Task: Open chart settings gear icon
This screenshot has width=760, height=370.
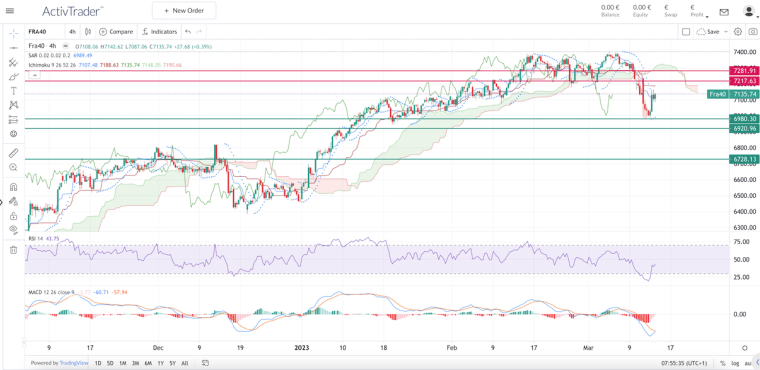Action: click(x=738, y=32)
